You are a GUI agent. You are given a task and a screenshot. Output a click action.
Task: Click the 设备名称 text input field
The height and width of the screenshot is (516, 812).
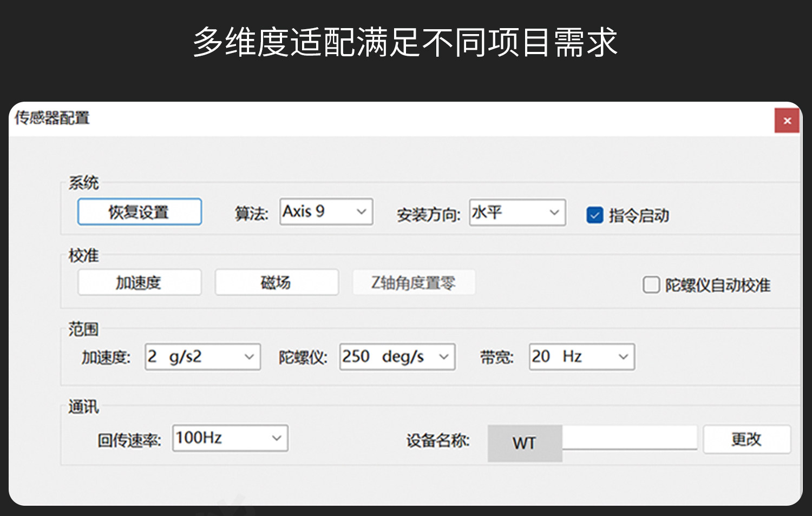click(630, 438)
